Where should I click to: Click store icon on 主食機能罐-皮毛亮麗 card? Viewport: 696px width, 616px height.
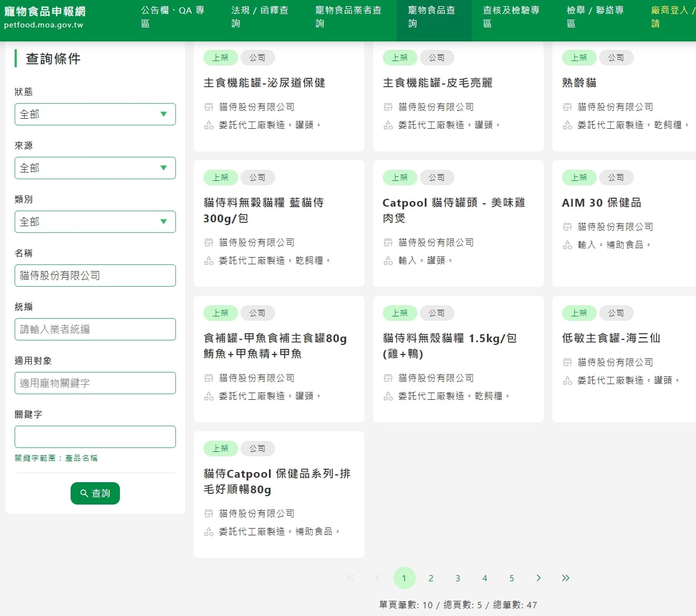[388, 107]
